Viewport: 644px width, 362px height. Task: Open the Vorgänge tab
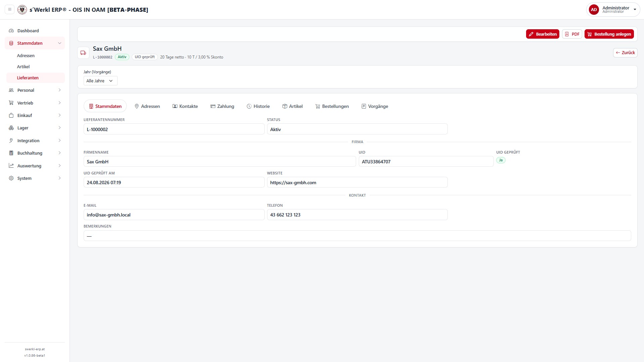[375, 106]
